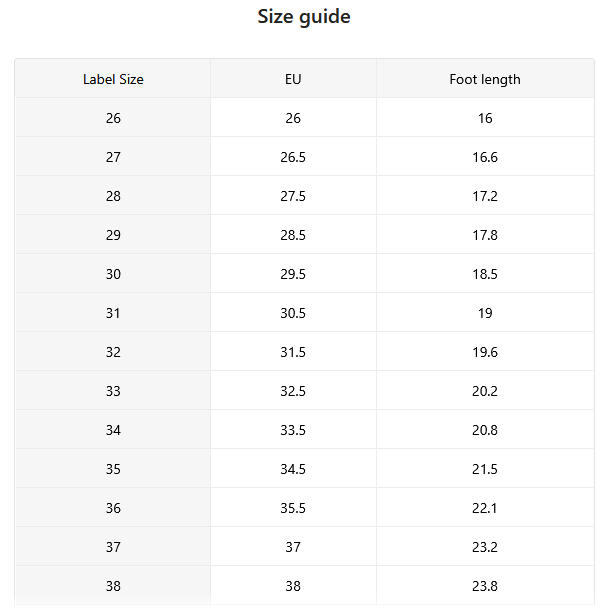Click foot length 23.8 cell
Viewport: 606px width, 612px height.
point(485,586)
